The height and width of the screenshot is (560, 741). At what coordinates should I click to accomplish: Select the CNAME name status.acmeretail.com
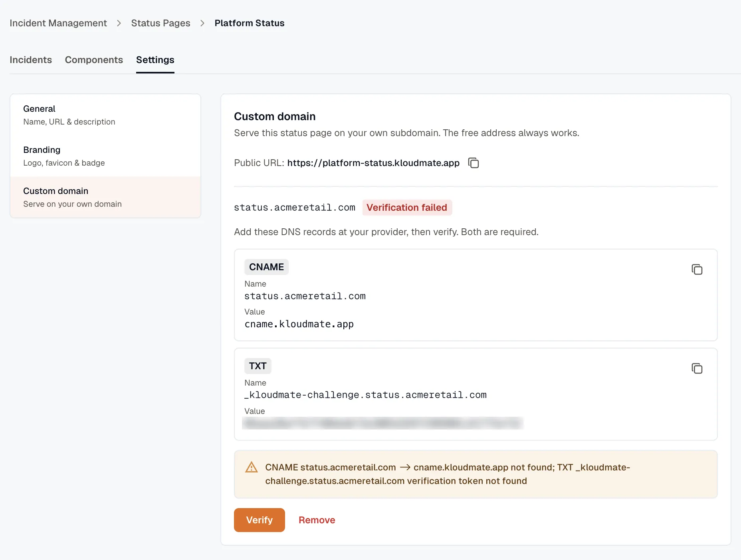click(305, 296)
